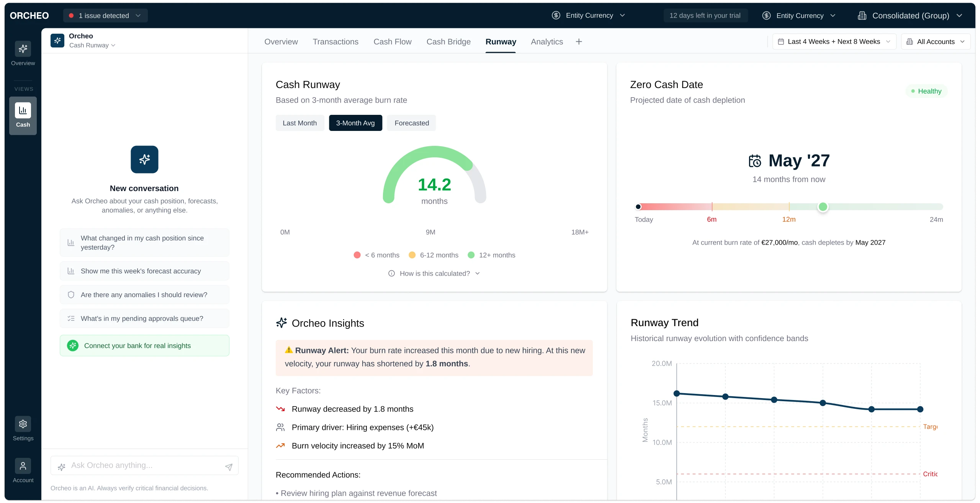The width and height of the screenshot is (980, 503).
Task: Switch to the Analytics tab
Action: point(547,42)
